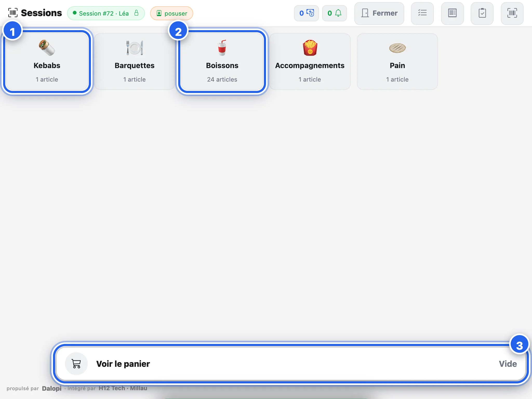Click the cart icon in the basket bar
The image size is (532, 399).
[x=76, y=364]
